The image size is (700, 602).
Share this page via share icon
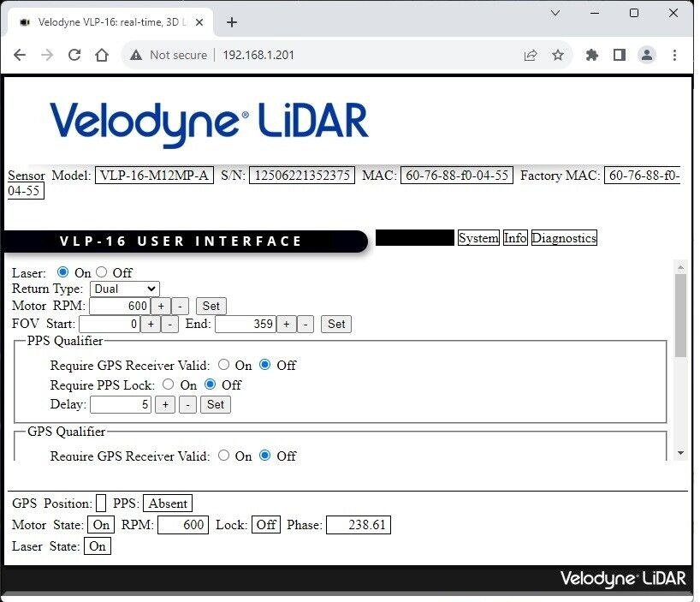(531, 55)
